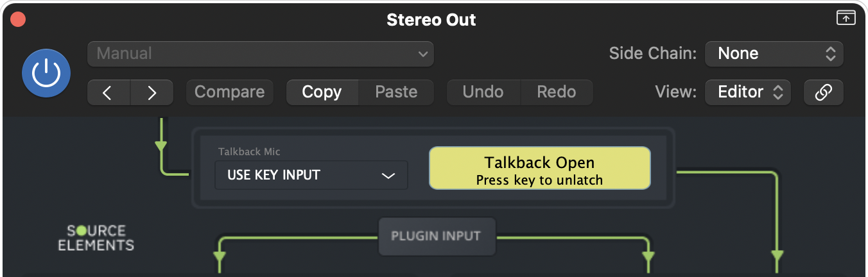This screenshot has width=868, height=277.
Task: Click the Paste button
Action: tap(396, 92)
